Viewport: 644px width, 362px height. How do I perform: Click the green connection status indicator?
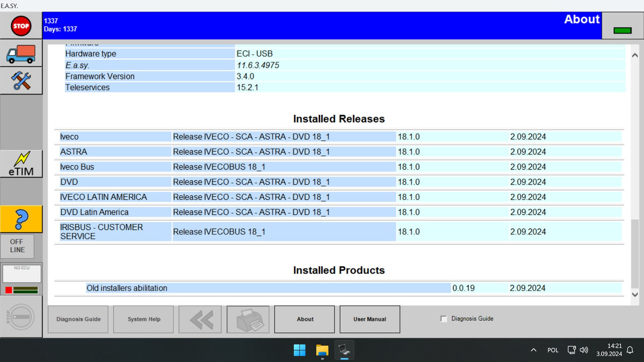pyautogui.click(x=622, y=30)
